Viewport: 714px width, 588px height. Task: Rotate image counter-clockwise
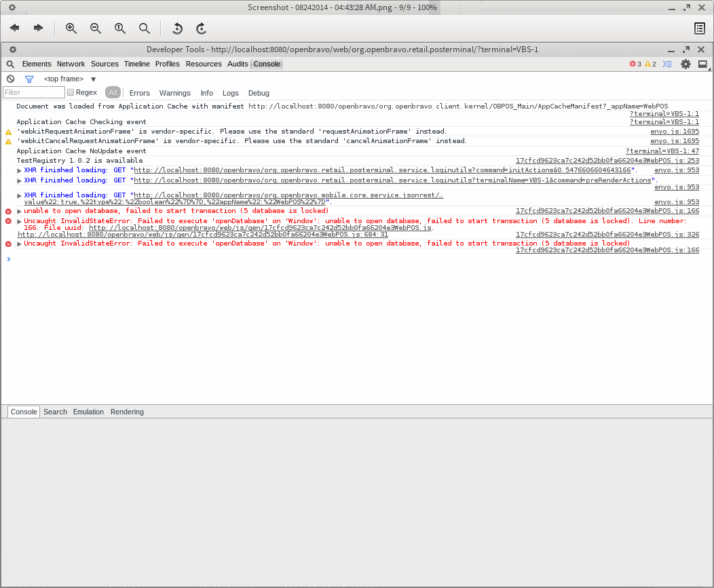click(177, 28)
